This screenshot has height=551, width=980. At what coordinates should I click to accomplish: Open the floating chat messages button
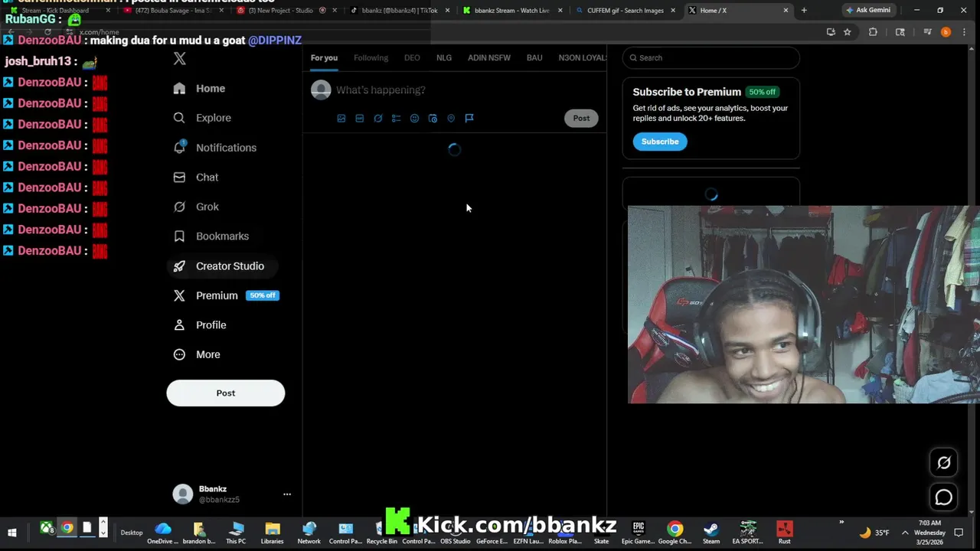944,497
